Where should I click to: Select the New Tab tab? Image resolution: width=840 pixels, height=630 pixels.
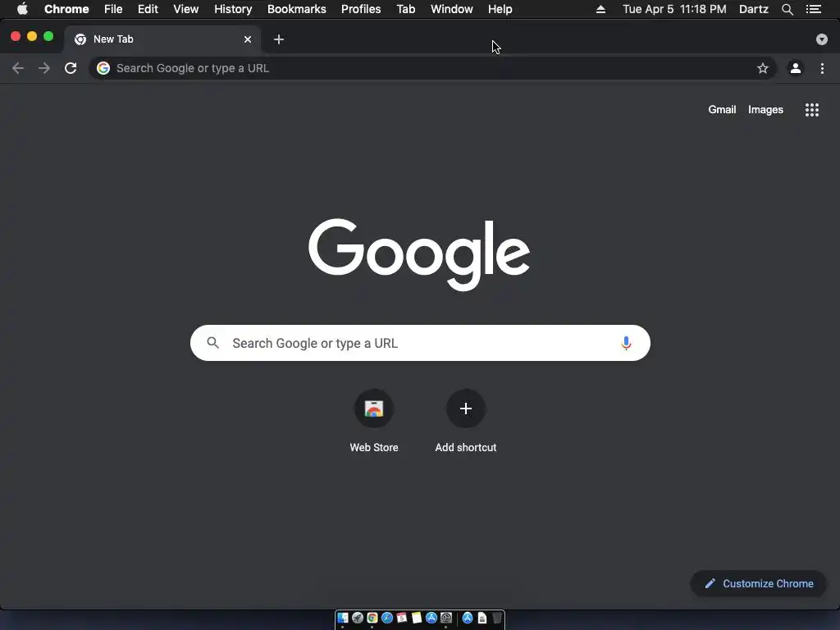coord(162,39)
